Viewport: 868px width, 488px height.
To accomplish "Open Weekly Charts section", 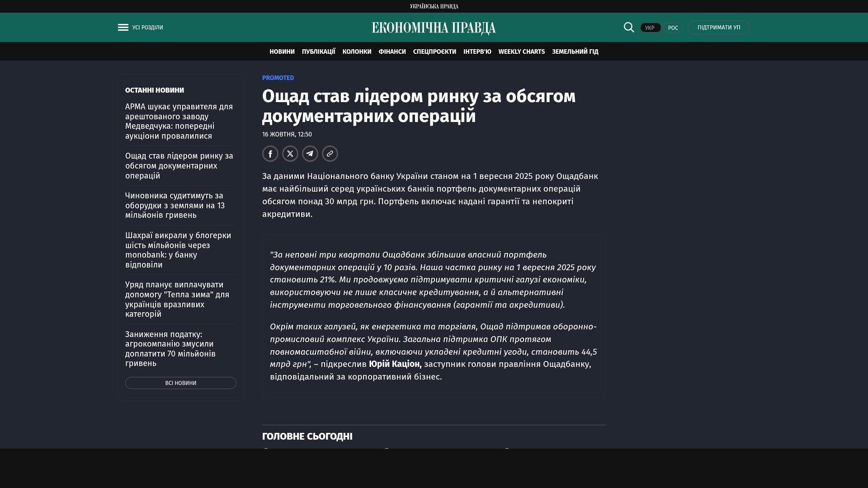I will click(x=521, y=52).
